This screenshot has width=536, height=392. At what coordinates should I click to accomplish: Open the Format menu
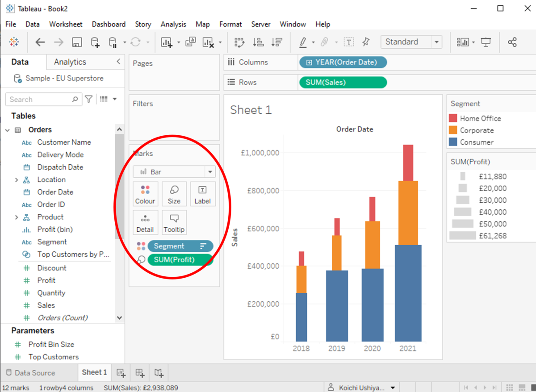tap(230, 24)
